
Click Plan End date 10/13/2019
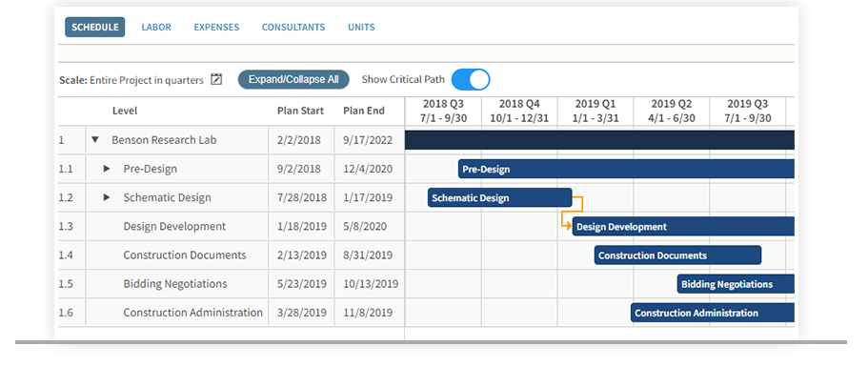click(x=371, y=284)
